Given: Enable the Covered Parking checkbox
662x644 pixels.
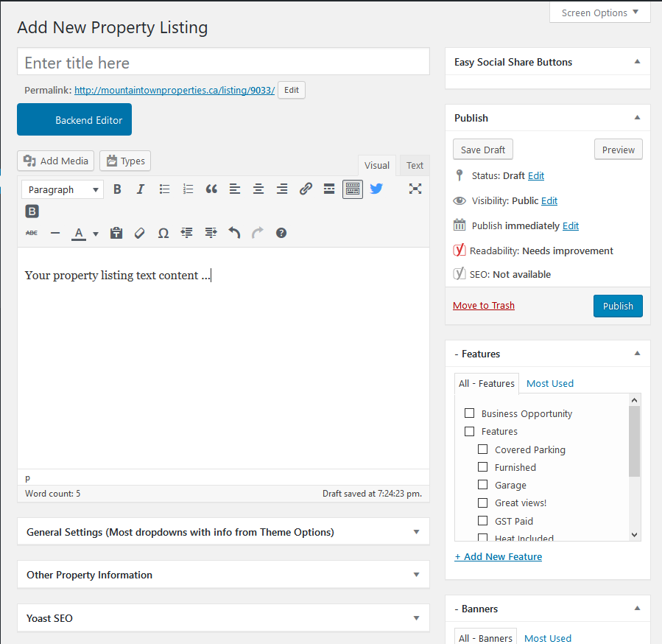Looking at the screenshot, I should click(x=483, y=449).
